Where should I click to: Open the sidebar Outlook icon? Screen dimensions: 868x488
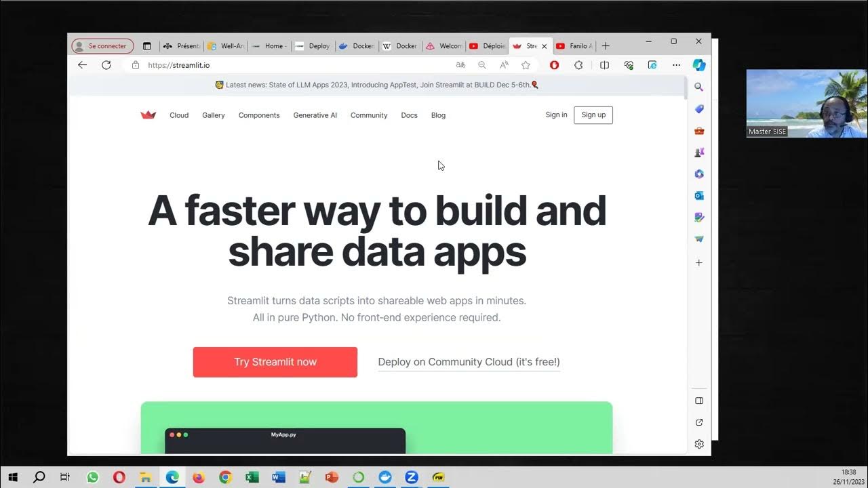point(699,196)
